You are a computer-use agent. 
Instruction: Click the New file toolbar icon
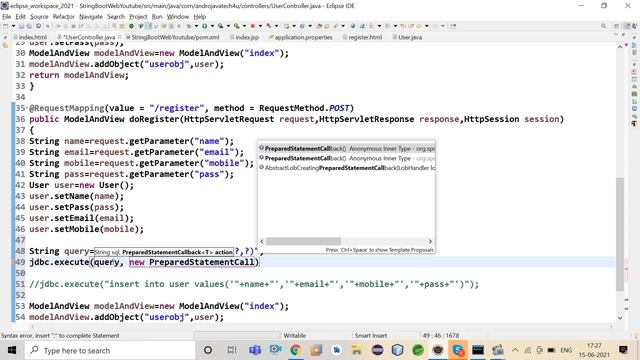(6, 26)
